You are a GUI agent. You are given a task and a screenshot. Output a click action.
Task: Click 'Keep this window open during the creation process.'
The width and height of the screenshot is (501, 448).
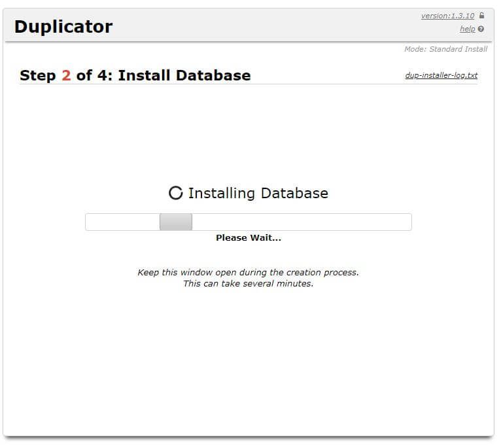(x=249, y=272)
